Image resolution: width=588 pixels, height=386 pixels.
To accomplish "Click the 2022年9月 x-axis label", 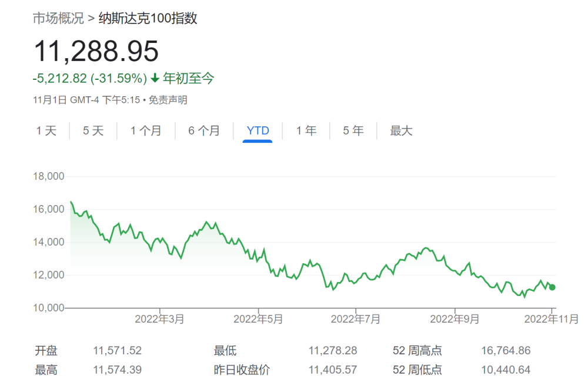I will pos(455,319).
